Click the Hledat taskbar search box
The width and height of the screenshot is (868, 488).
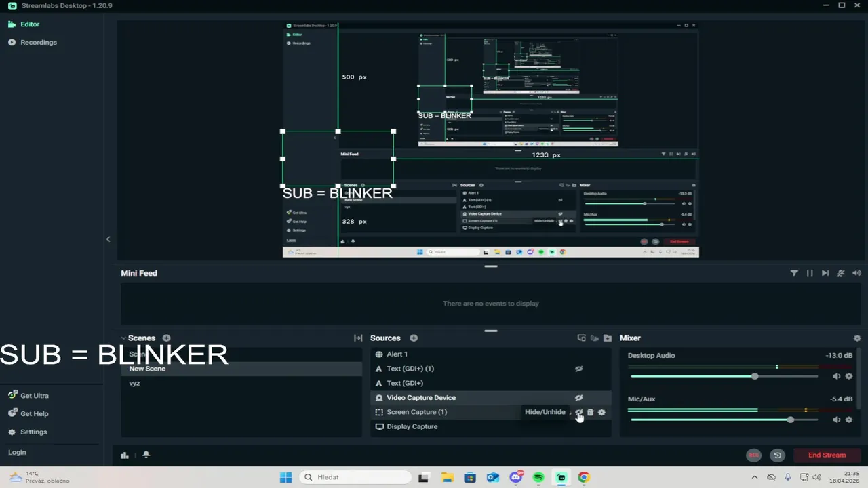tap(355, 477)
